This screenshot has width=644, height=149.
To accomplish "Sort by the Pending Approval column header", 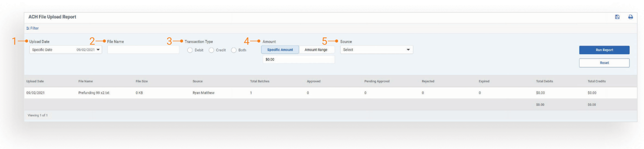I will [377, 81].
